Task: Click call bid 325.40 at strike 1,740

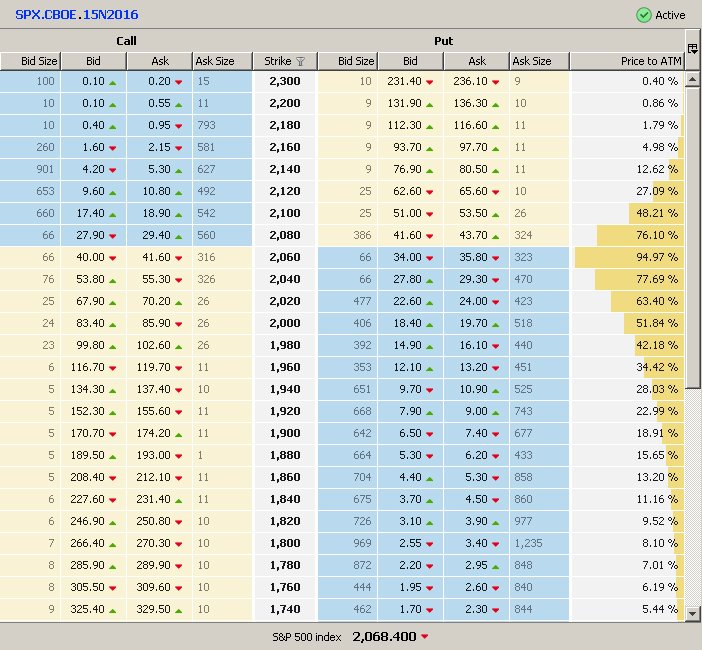Action: (x=94, y=609)
